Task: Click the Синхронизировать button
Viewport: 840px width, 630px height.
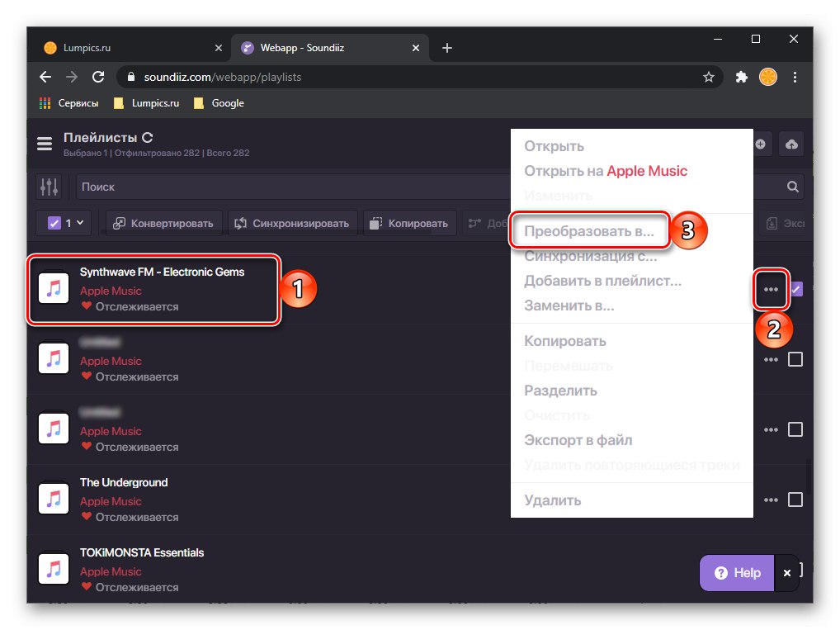Action: pos(294,223)
